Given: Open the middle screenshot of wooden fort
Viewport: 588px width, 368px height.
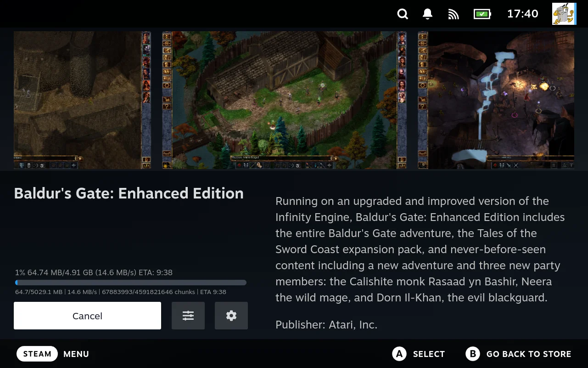Looking at the screenshot, I should coord(285,100).
